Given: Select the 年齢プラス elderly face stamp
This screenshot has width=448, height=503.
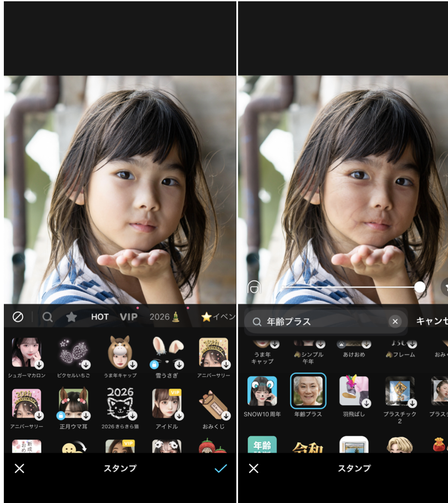Looking at the screenshot, I should point(308,391).
